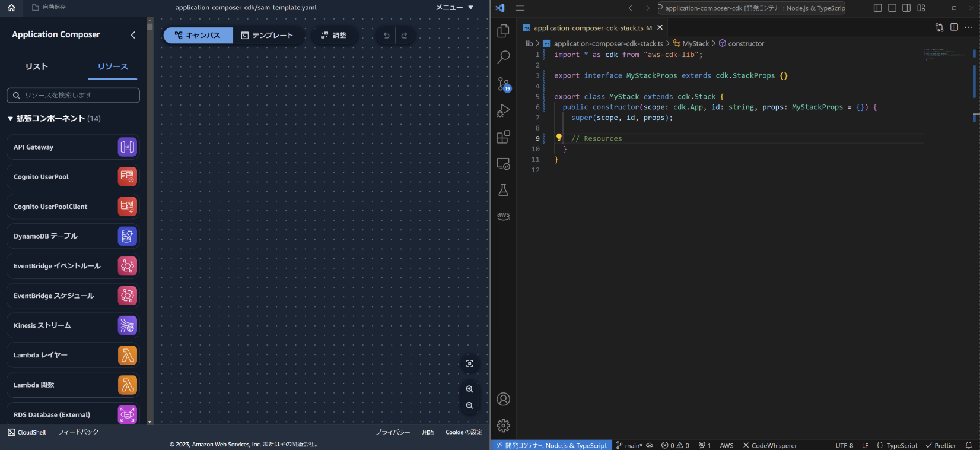Image resolution: width=980 pixels, height=450 pixels.
Task: Open the Remote Explorer view
Action: coord(503,164)
